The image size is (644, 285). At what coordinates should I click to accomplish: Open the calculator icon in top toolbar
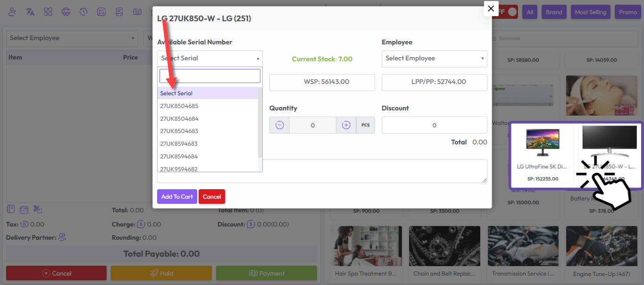pos(101,12)
